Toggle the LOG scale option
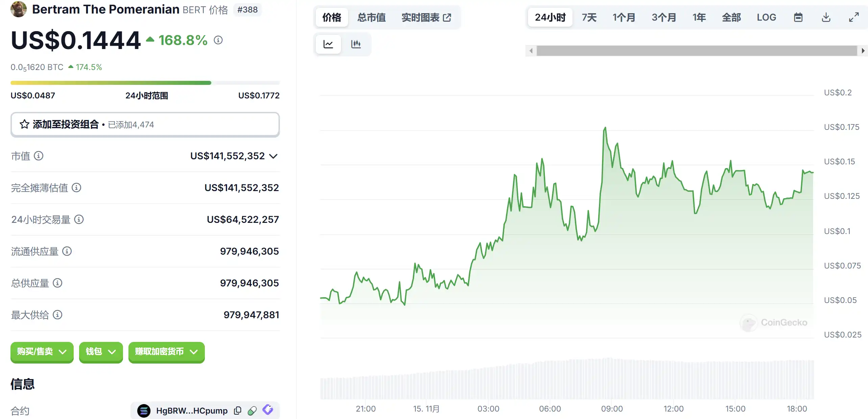The image size is (868, 419). [x=766, y=17]
